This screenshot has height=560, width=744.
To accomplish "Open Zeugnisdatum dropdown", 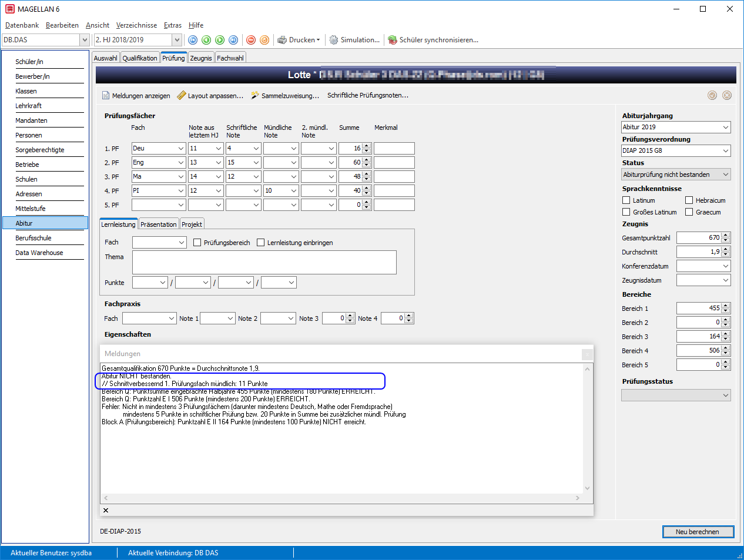I will [726, 280].
